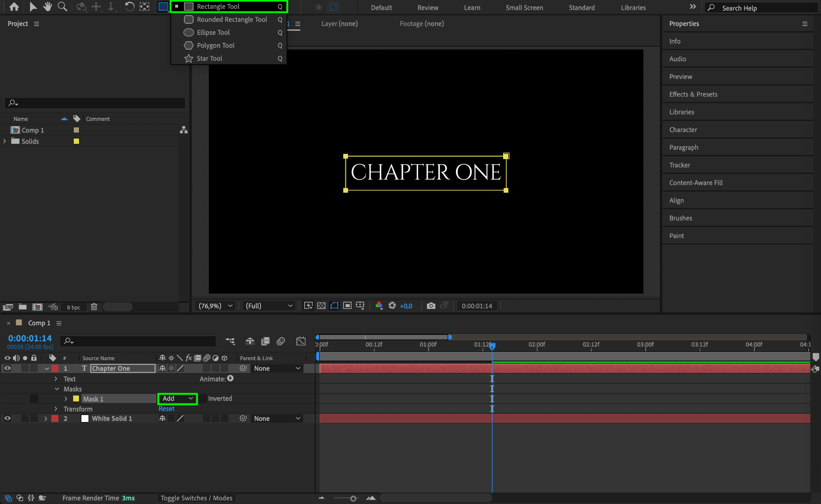Image resolution: width=821 pixels, height=504 pixels.
Task: Take a snapshot with camera icon
Action: tap(431, 306)
